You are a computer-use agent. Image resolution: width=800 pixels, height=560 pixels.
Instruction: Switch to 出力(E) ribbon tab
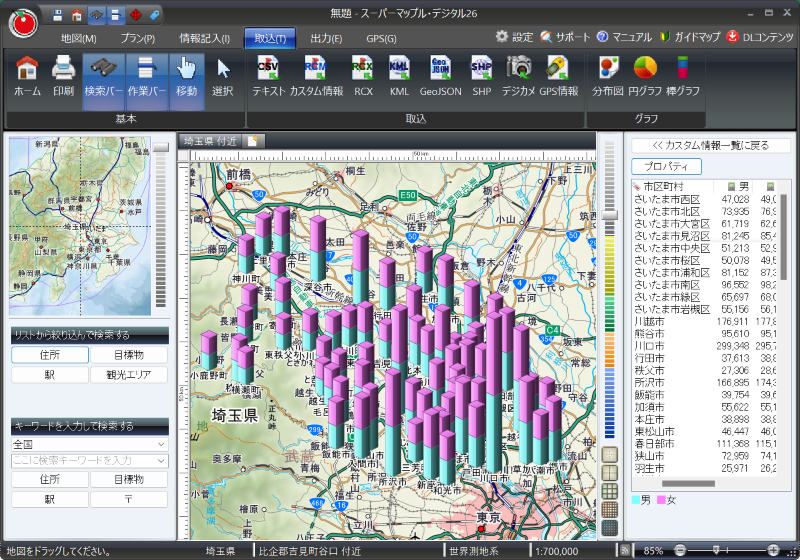[x=326, y=38]
